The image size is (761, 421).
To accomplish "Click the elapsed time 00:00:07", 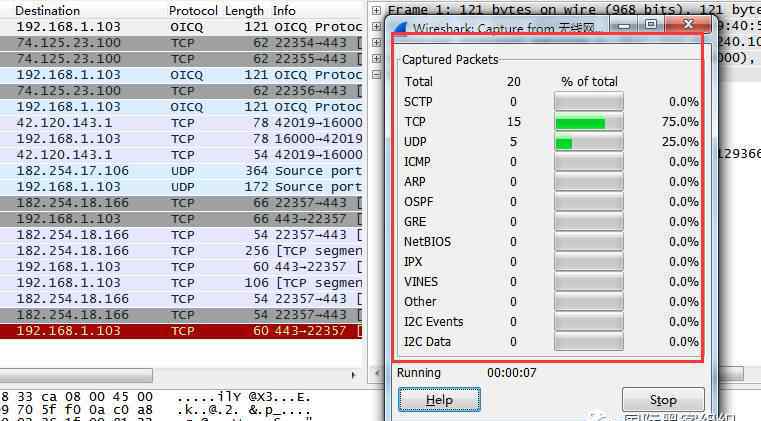I will pos(512,373).
